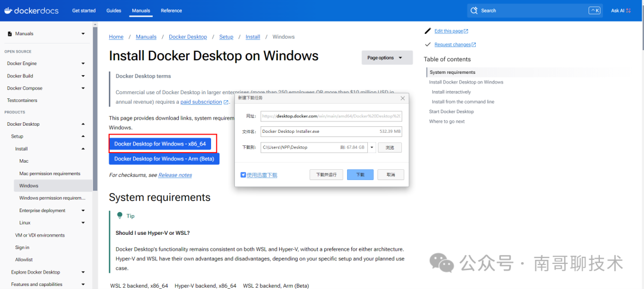Click the Tip lightbulb icon
Image resolution: width=644 pixels, height=289 pixels.
[120, 216]
